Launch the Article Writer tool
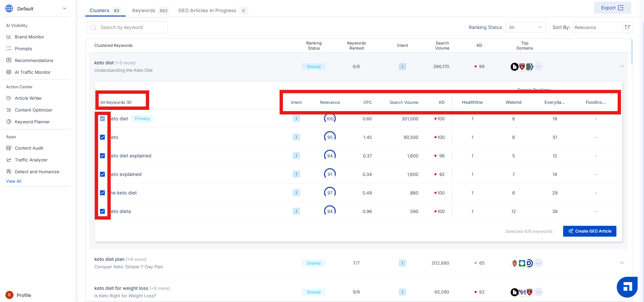Viewport: 644px width, 302px height. coord(28,98)
